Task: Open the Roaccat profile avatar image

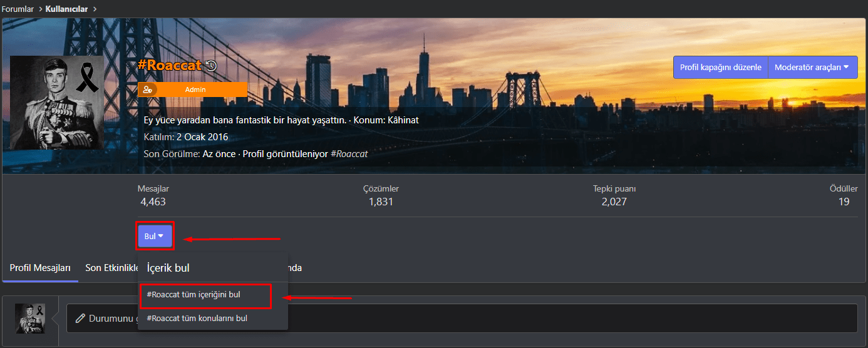Action: [56, 102]
